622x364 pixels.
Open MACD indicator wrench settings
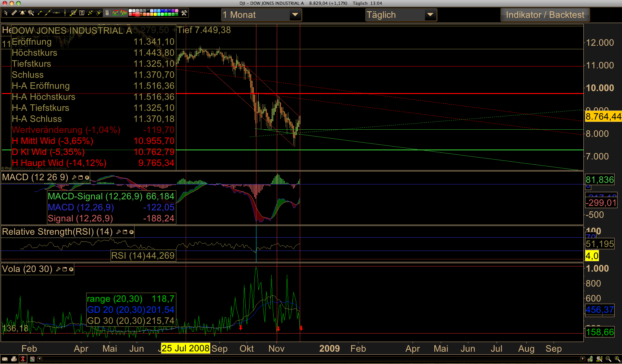point(74,177)
